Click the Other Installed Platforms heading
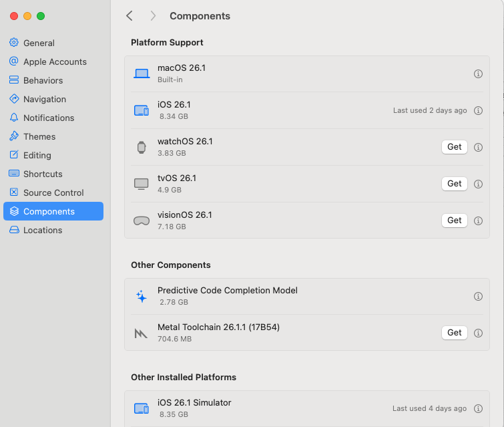 point(184,377)
